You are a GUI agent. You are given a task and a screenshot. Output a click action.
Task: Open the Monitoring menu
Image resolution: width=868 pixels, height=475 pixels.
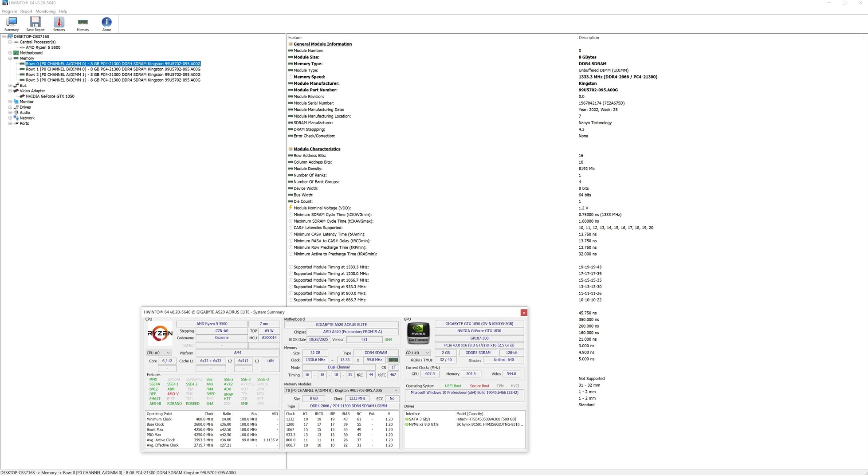[x=45, y=11]
